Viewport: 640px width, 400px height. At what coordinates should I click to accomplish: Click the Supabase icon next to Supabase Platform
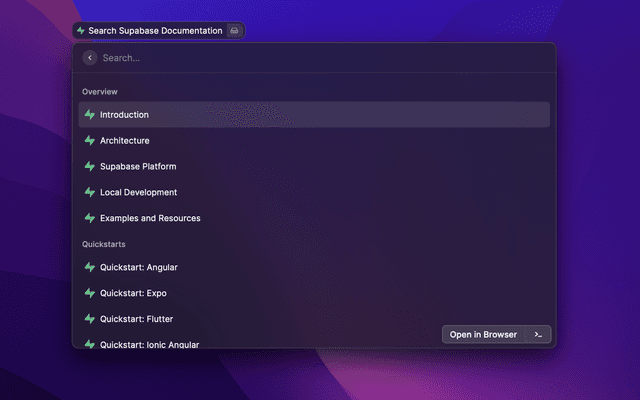[x=90, y=167]
